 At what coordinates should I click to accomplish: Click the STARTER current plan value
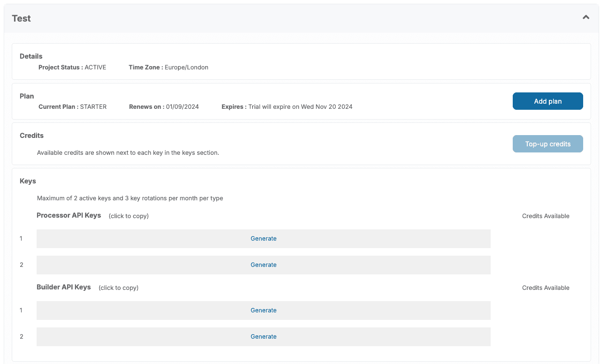click(x=93, y=107)
